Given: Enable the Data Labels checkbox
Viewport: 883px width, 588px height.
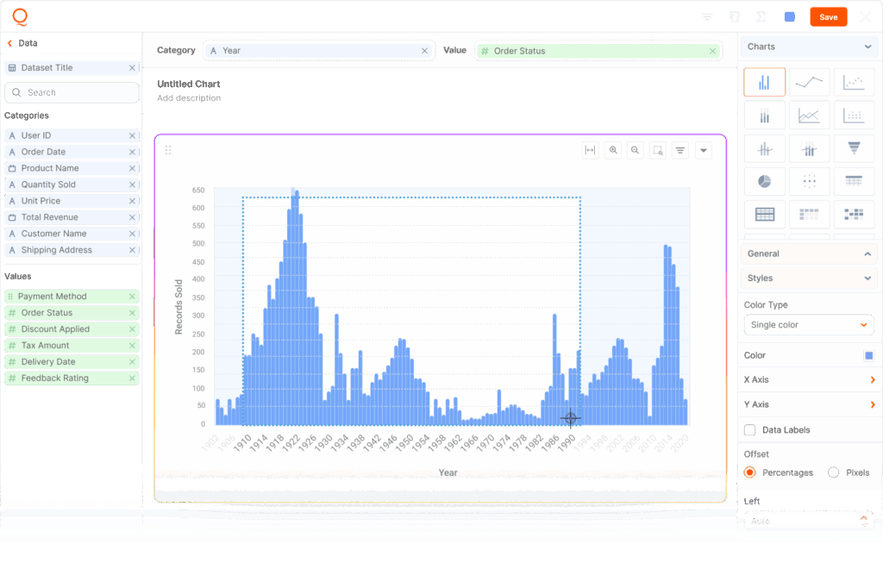Looking at the screenshot, I should pyautogui.click(x=750, y=429).
